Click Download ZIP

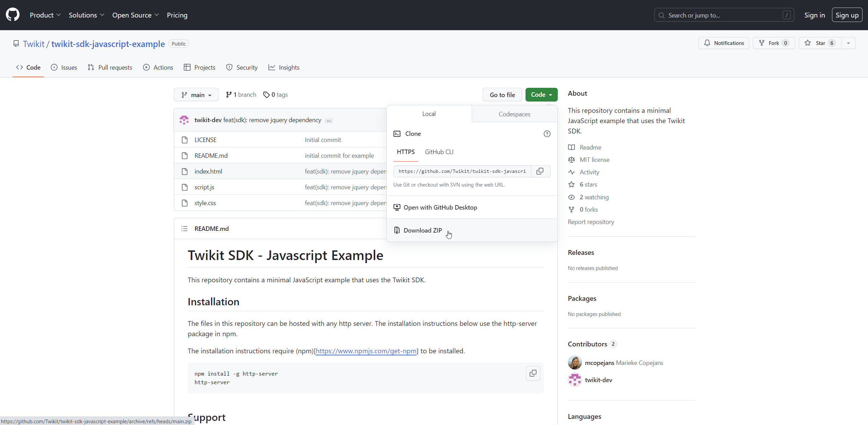click(x=422, y=230)
